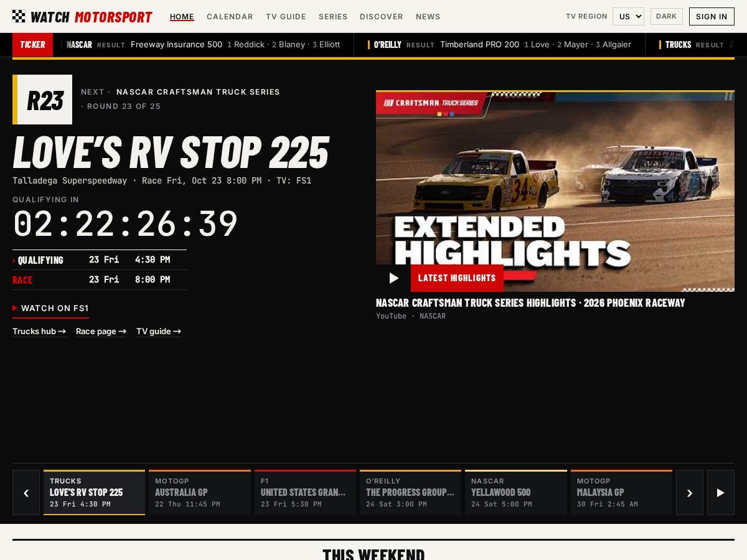Select the MotoGP Australia GP card
Viewport: 747px width, 560px height.
[x=200, y=492]
